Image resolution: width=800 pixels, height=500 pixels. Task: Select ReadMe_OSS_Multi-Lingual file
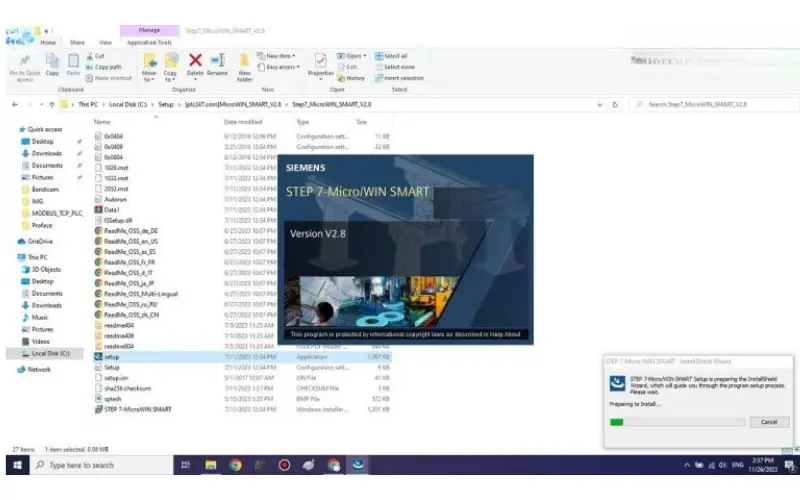(141, 294)
